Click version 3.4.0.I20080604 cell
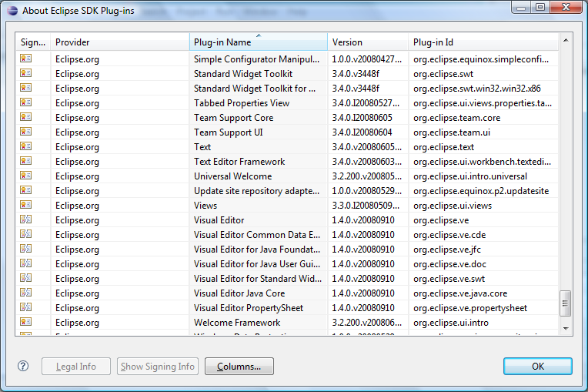This screenshot has width=588, height=392. 362,132
